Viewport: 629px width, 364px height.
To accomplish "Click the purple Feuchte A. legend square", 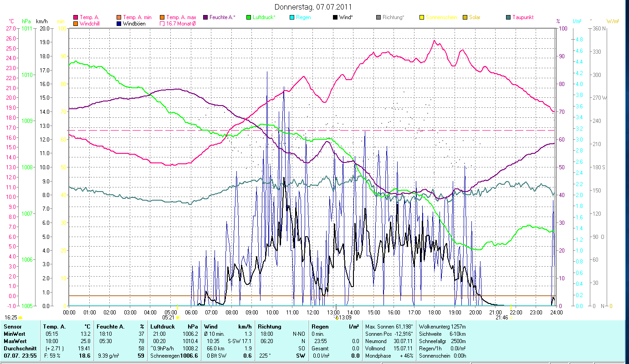I will coord(205,17).
